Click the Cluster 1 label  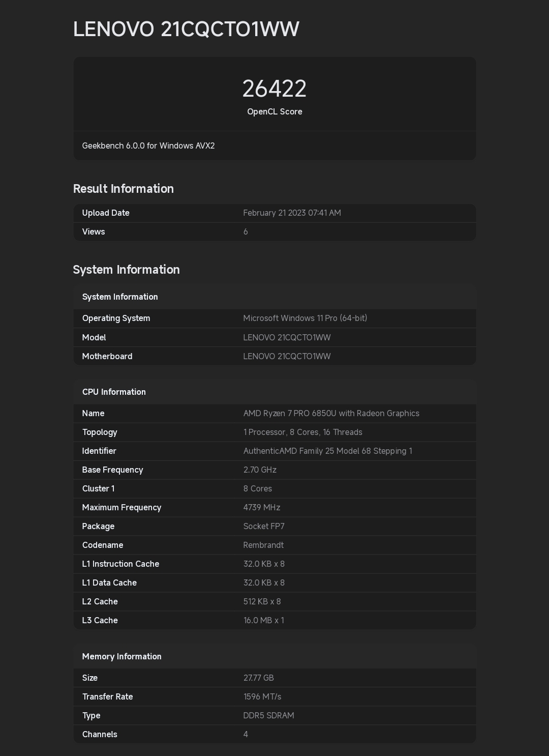98,488
